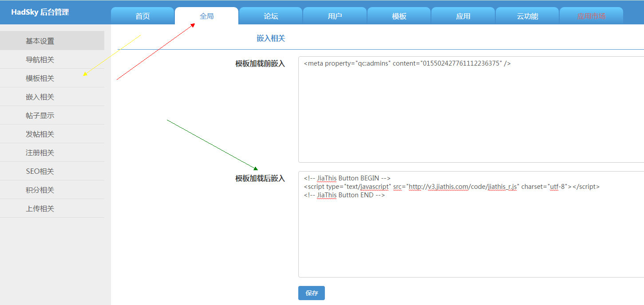The height and width of the screenshot is (305, 644).
Task: Choose 模板相关 in the sidebar
Action: click(52, 78)
